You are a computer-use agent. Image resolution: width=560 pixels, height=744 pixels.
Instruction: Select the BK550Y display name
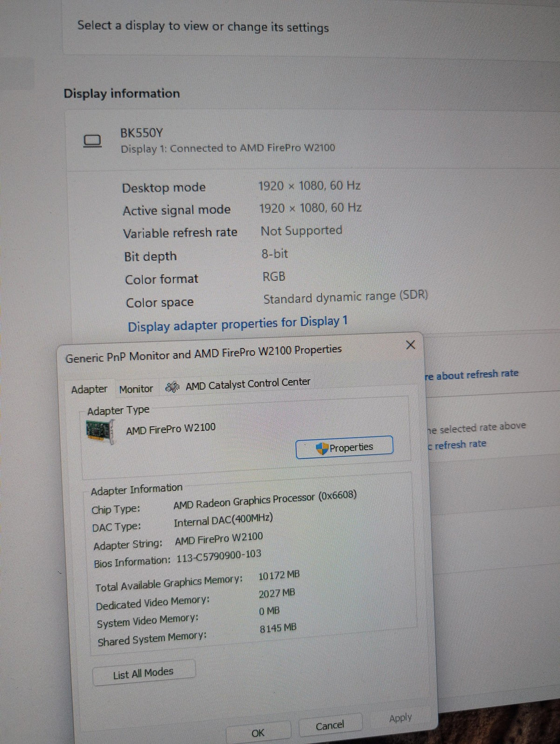click(x=141, y=133)
